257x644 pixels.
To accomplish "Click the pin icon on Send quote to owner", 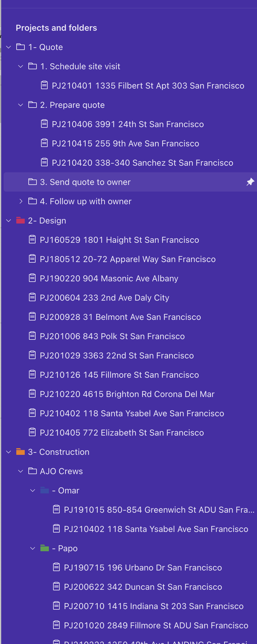I will tap(250, 182).
